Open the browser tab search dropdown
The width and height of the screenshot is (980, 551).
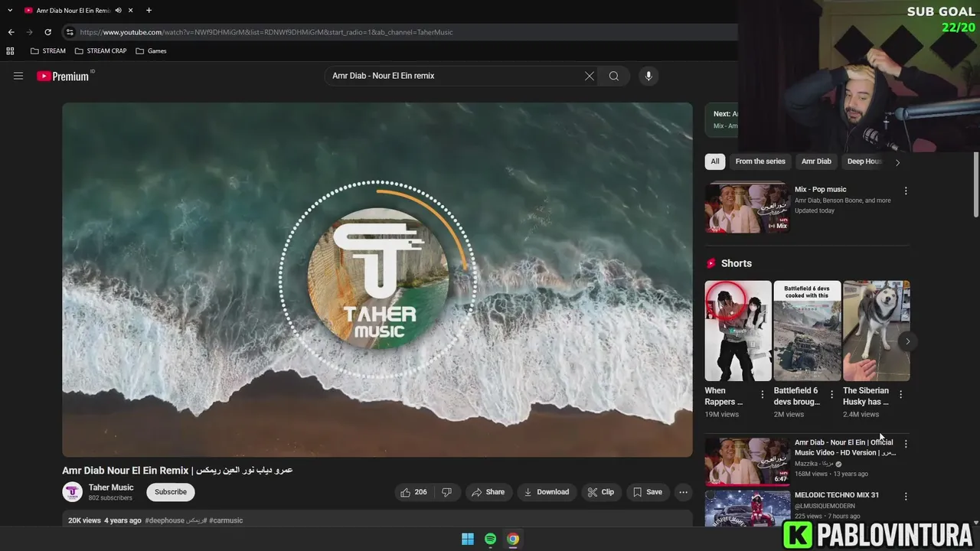point(10,10)
